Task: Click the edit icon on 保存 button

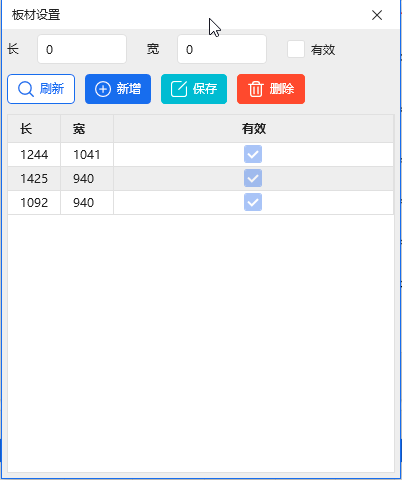Action: (x=179, y=89)
